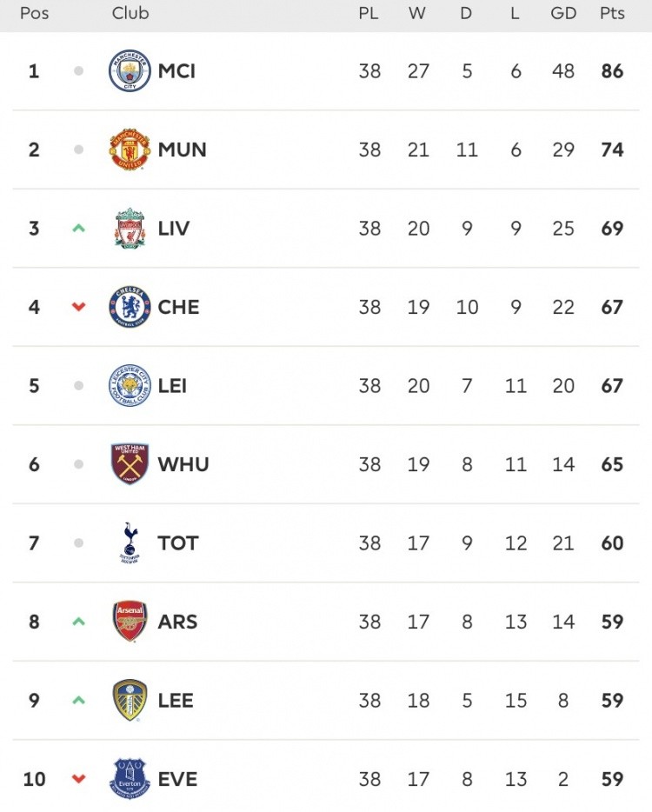652x812 pixels.
Task: Open the Everton club crest
Action: (130, 779)
